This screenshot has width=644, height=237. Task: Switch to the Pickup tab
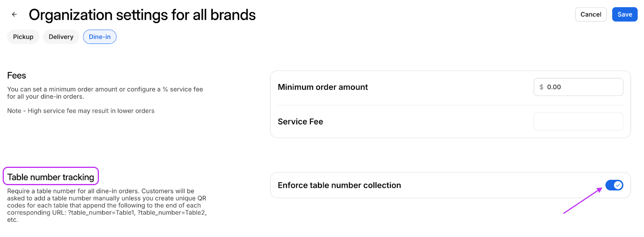click(x=23, y=37)
